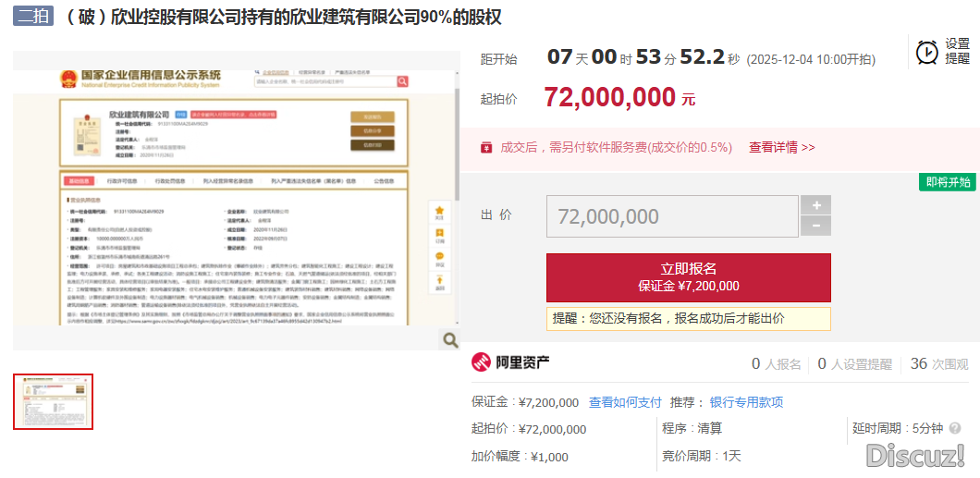This screenshot has width=980, height=478.
Task: Click the auction title text
Action: pos(284,18)
